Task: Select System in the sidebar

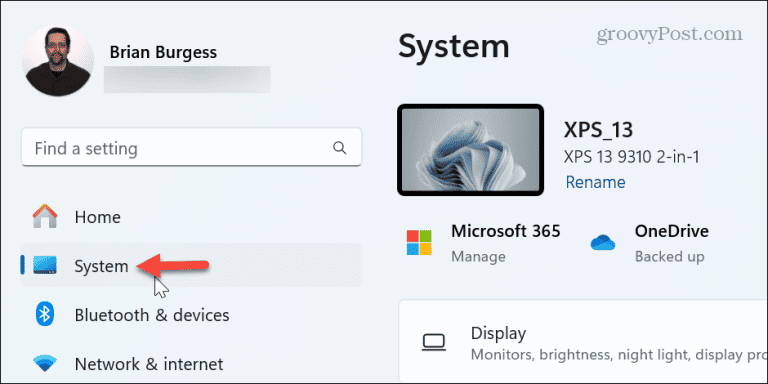Action: (192, 265)
